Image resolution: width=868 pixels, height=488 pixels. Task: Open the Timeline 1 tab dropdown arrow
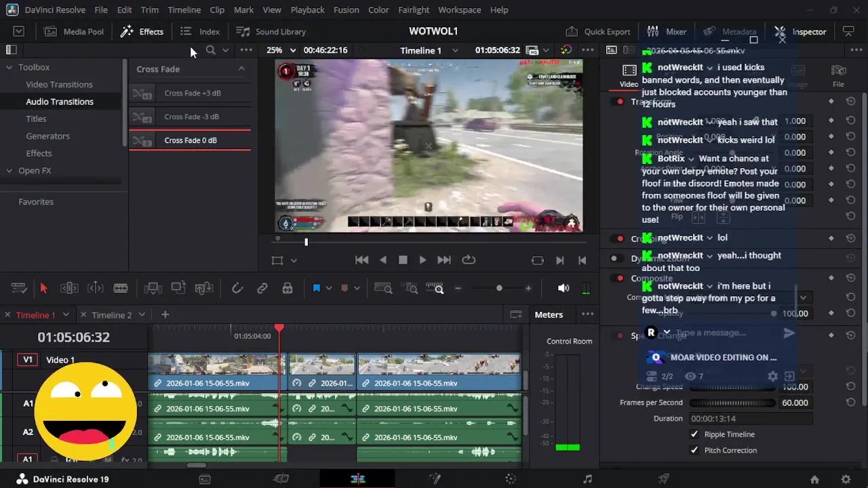(66, 315)
